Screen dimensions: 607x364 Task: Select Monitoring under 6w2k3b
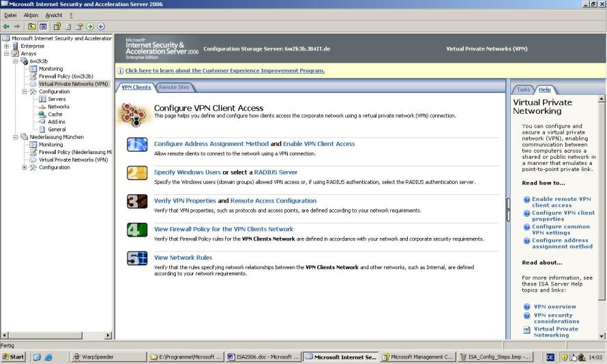(50, 69)
